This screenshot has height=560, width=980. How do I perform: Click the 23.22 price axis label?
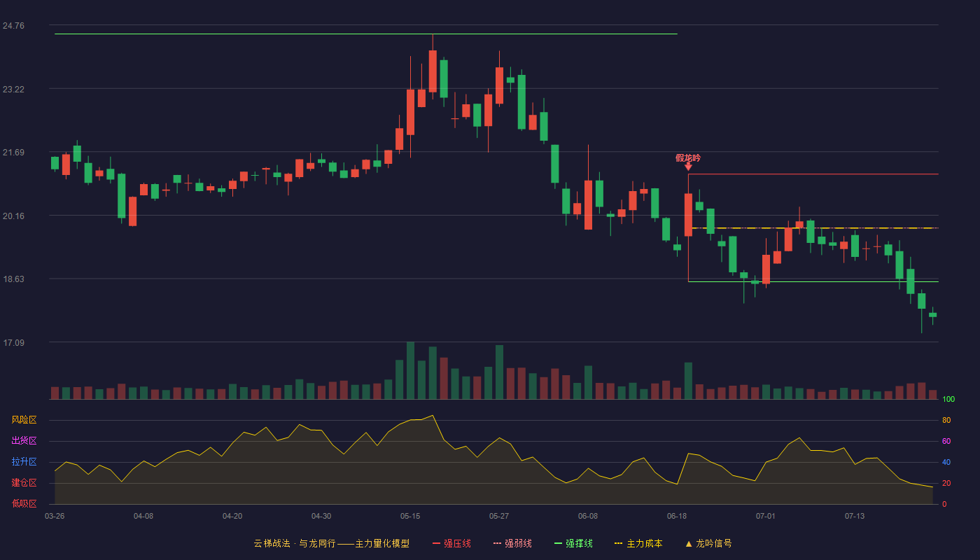click(13, 90)
